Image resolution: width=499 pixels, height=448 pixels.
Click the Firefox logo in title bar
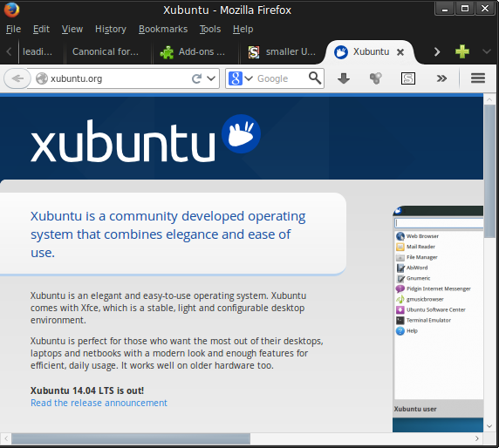[x=11, y=10]
